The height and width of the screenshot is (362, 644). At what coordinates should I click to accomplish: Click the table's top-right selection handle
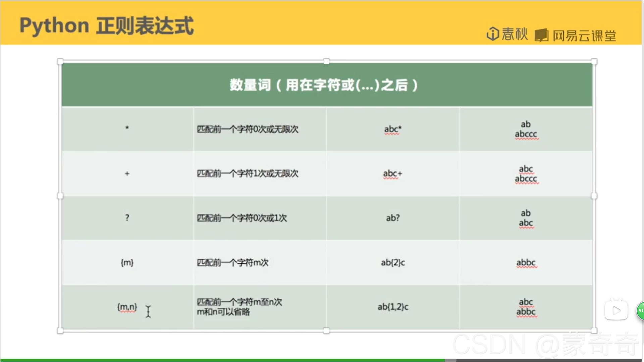point(594,61)
